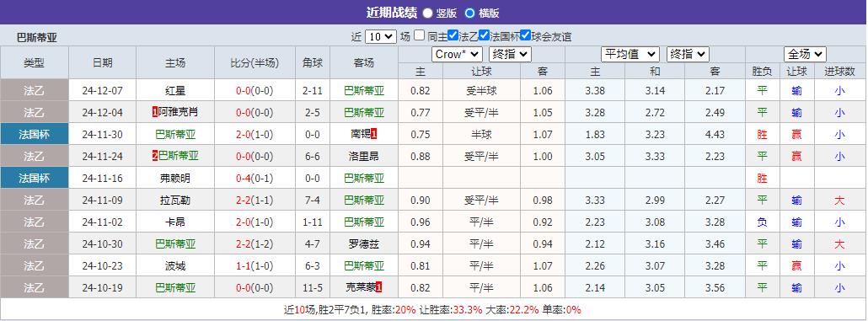Click the 拉瓦勒 home team link
The image size is (868, 321).
(175, 201)
